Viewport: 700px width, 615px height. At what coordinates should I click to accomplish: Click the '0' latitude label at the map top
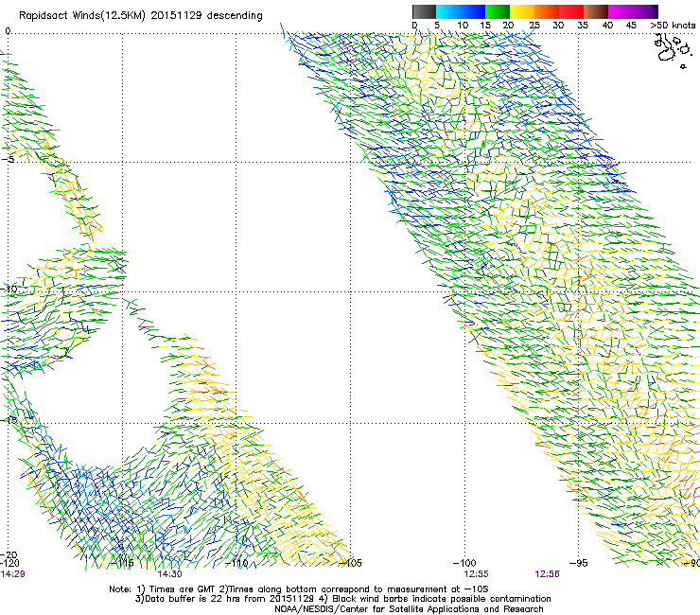click(x=8, y=31)
